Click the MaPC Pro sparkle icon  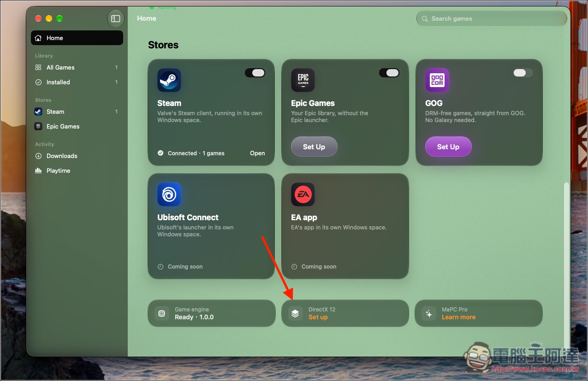click(429, 313)
